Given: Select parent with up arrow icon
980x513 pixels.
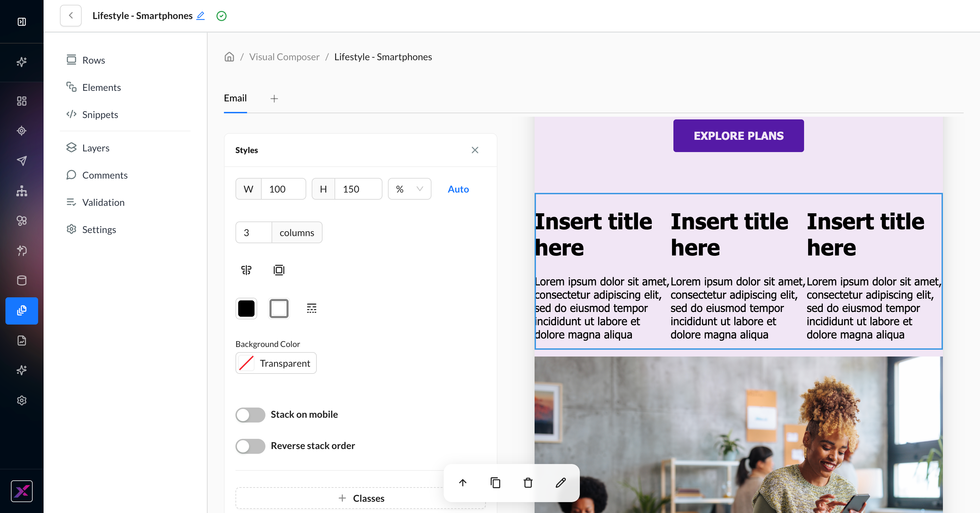Looking at the screenshot, I should point(463,483).
